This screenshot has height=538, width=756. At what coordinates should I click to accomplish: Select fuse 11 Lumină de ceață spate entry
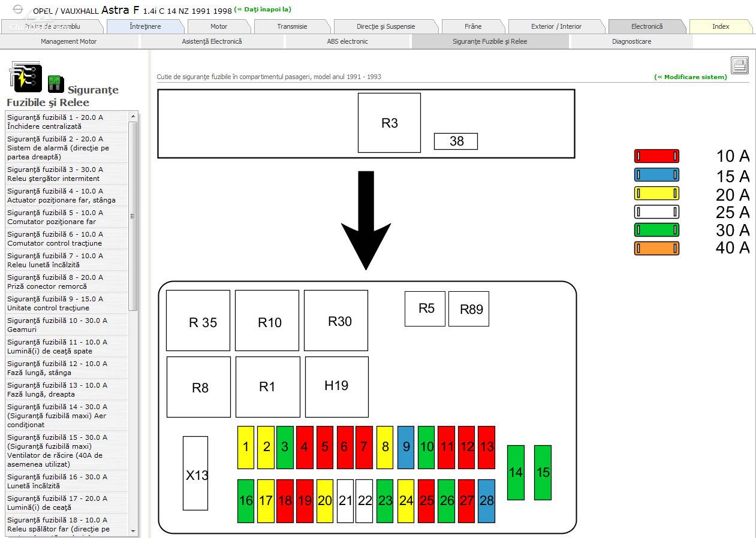coord(67,346)
